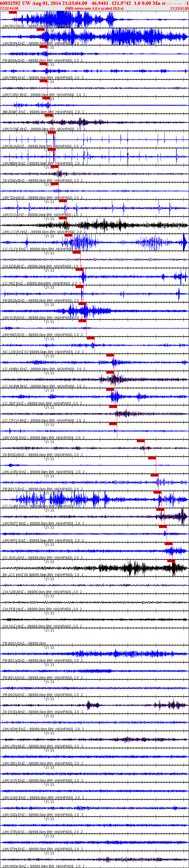Click the UW.TDH.EHZ station label
Screen dimensions: 189x868
[x=43, y=198]
